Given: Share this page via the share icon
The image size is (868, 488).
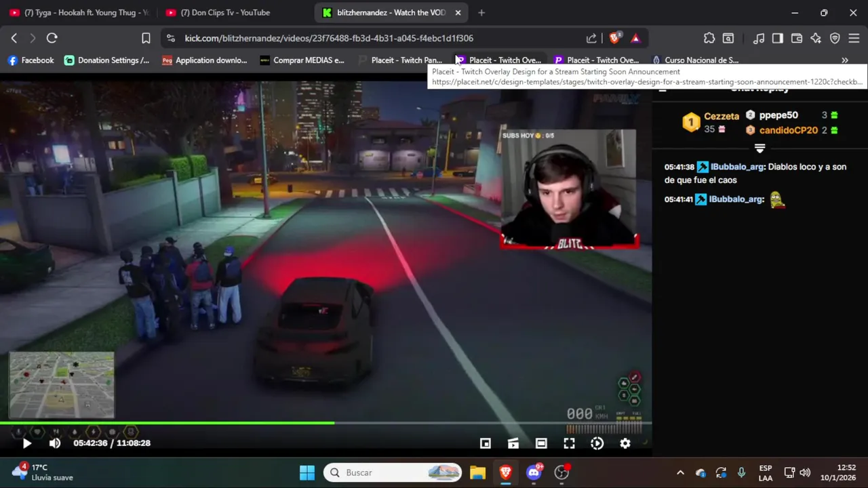Looking at the screenshot, I should pos(591,39).
